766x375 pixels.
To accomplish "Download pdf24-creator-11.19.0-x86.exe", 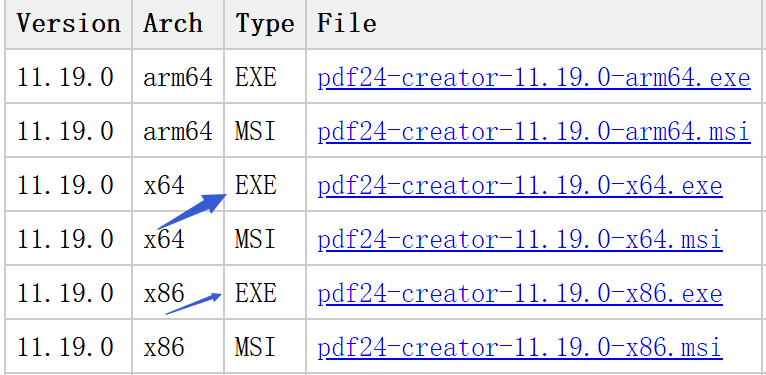I will point(520,294).
